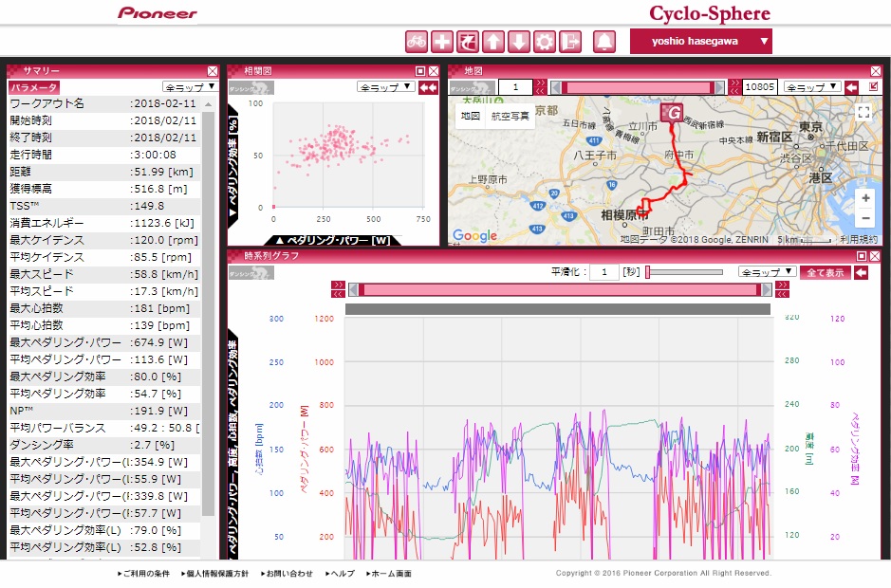Viewport: 891px width, 588px height.
Task: Open lap dropdown in 相関図 panel
Action: [x=386, y=87]
